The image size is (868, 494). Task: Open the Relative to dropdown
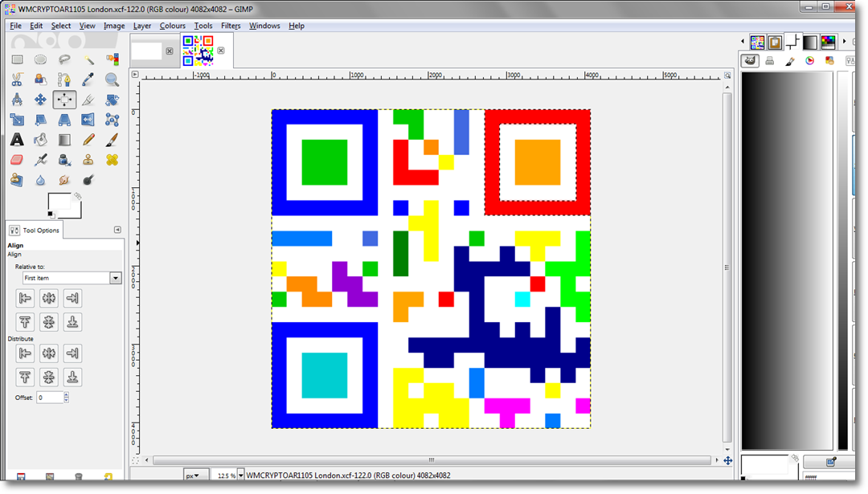(72, 278)
